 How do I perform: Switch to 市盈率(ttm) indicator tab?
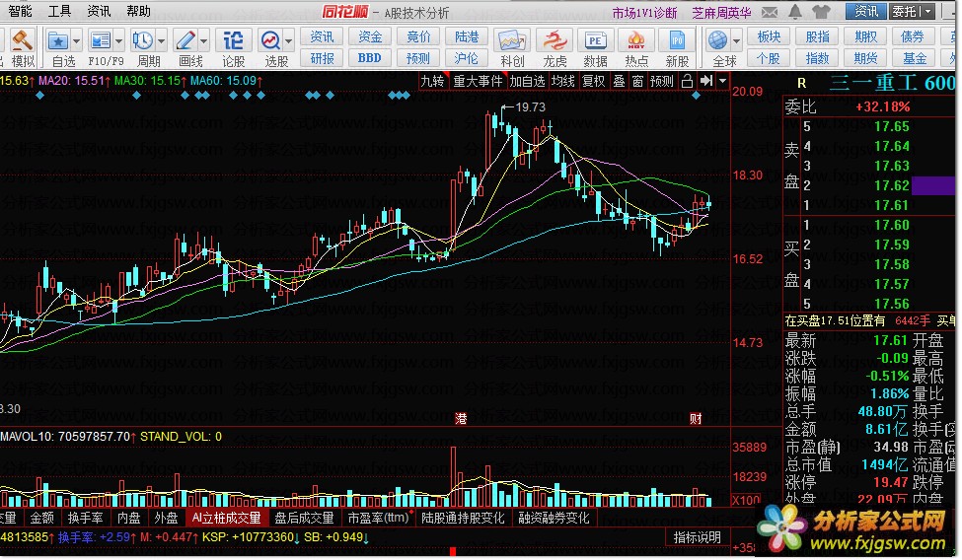378,518
